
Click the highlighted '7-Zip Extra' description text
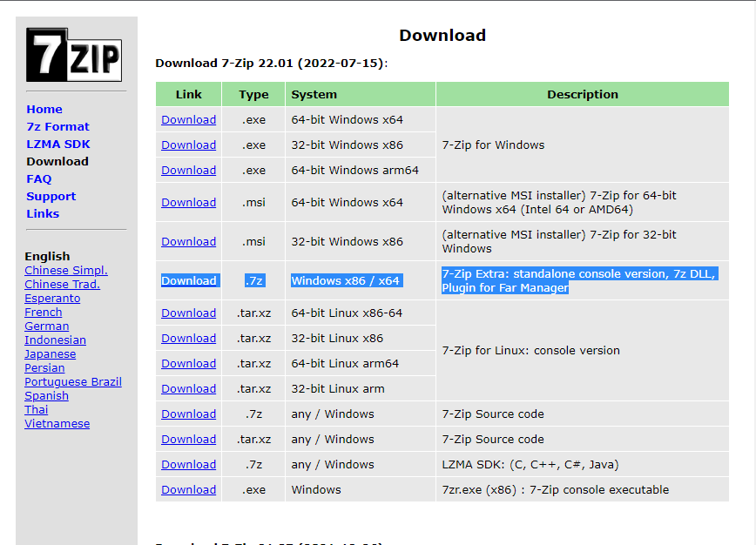click(x=579, y=280)
